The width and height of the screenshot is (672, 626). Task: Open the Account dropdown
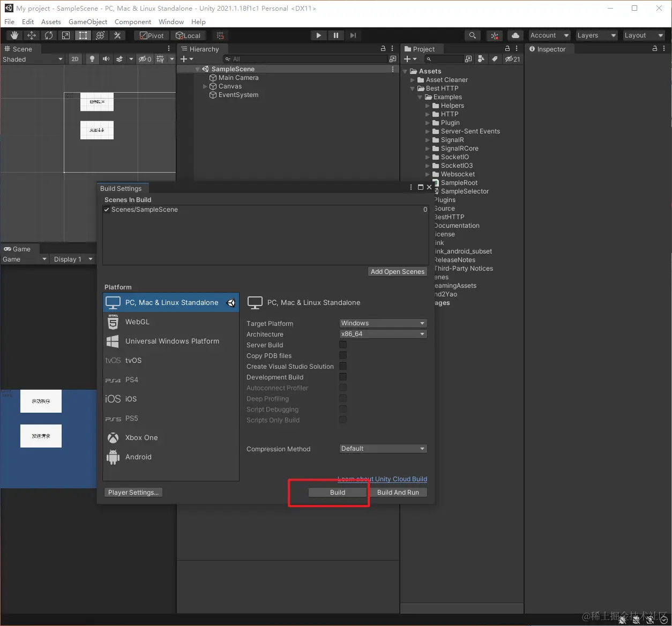(550, 35)
